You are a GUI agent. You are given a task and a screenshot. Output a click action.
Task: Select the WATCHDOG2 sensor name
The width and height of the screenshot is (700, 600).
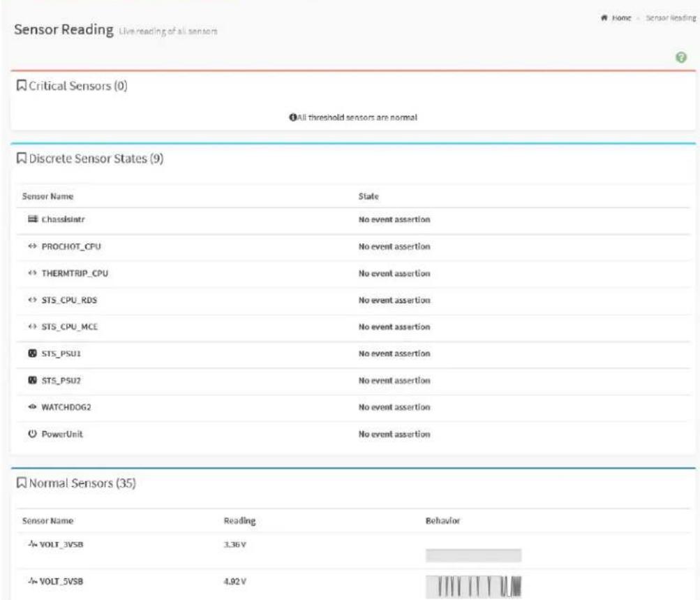point(66,407)
